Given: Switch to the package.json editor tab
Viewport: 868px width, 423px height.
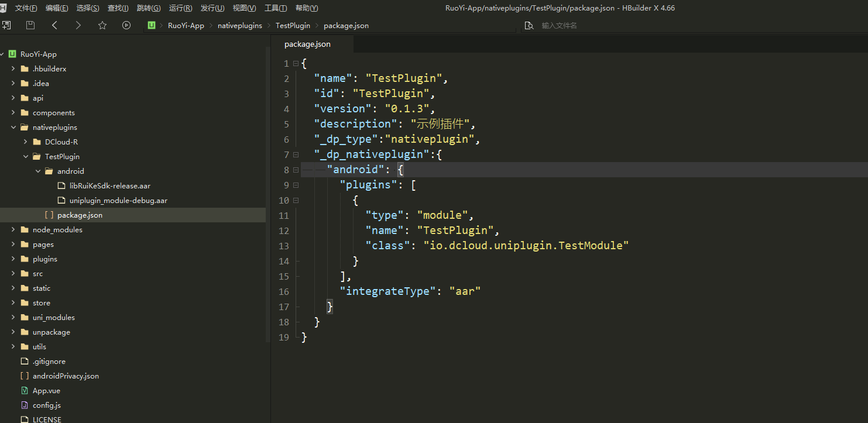Looking at the screenshot, I should 307,44.
